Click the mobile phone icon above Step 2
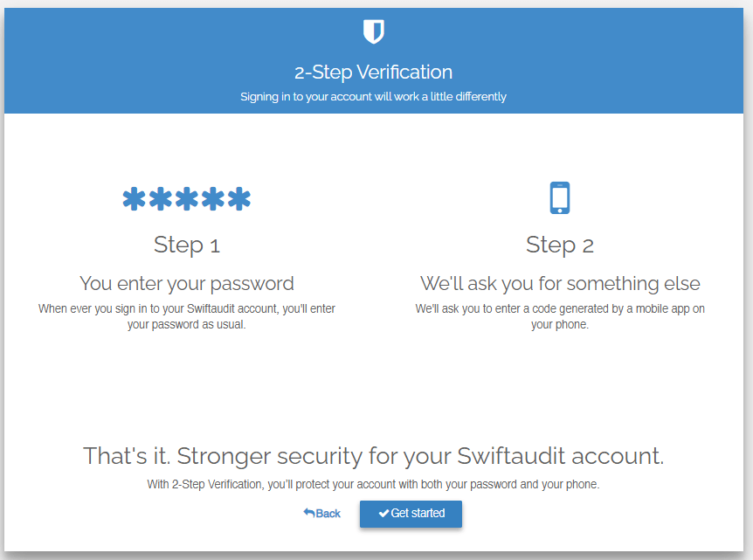Screen dimensions: 753x560 click(x=560, y=197)
